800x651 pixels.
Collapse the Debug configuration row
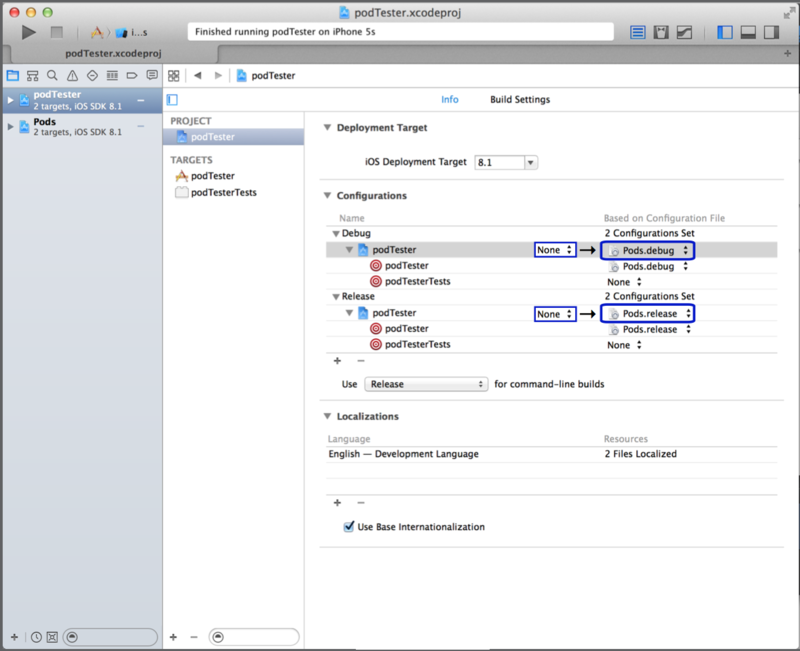[x=336, y=234]
